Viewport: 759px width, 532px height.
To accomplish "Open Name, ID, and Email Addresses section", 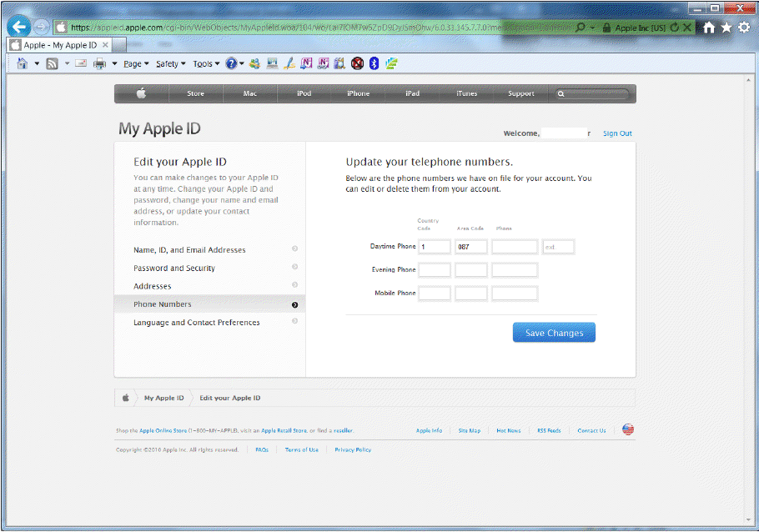I will coord(209,250).
